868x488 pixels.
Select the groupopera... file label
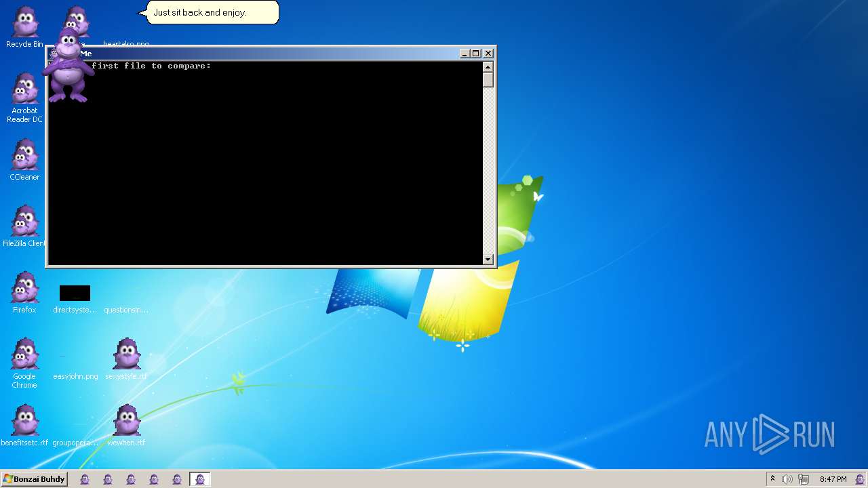point(75,443)
